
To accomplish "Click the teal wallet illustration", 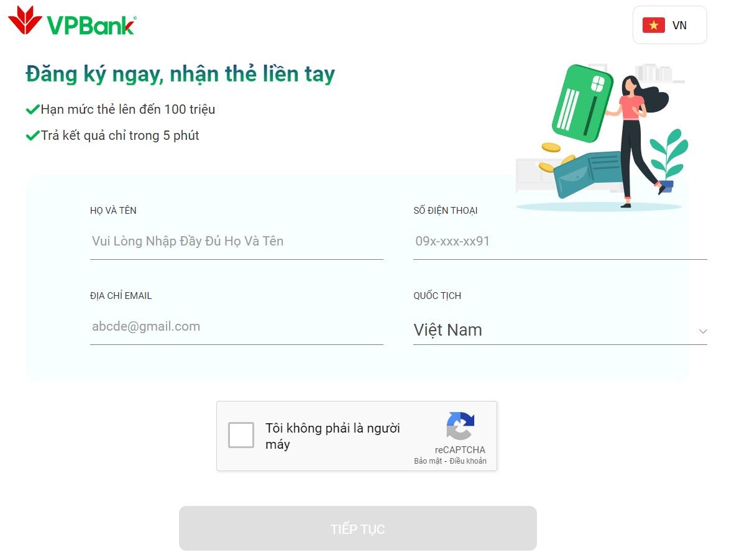I will pyautogui.click(x=589, y=173).
